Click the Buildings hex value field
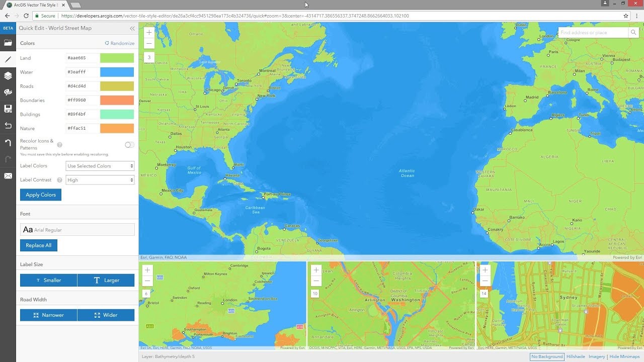 tap(83, 115)
